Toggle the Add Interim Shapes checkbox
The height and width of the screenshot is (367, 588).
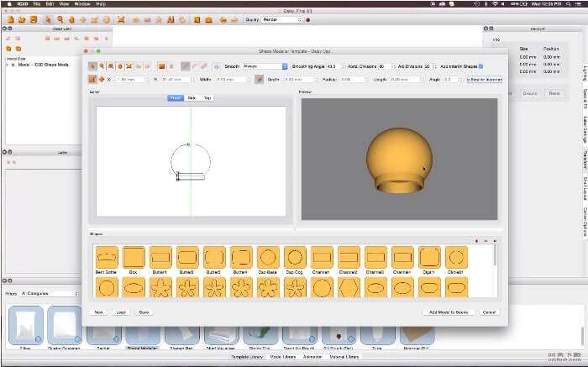[x=480, y=66]
